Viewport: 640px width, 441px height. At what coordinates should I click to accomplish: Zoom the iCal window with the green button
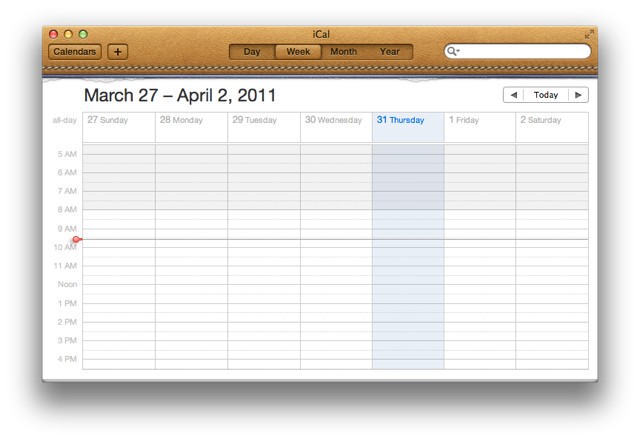coord(83,34)
